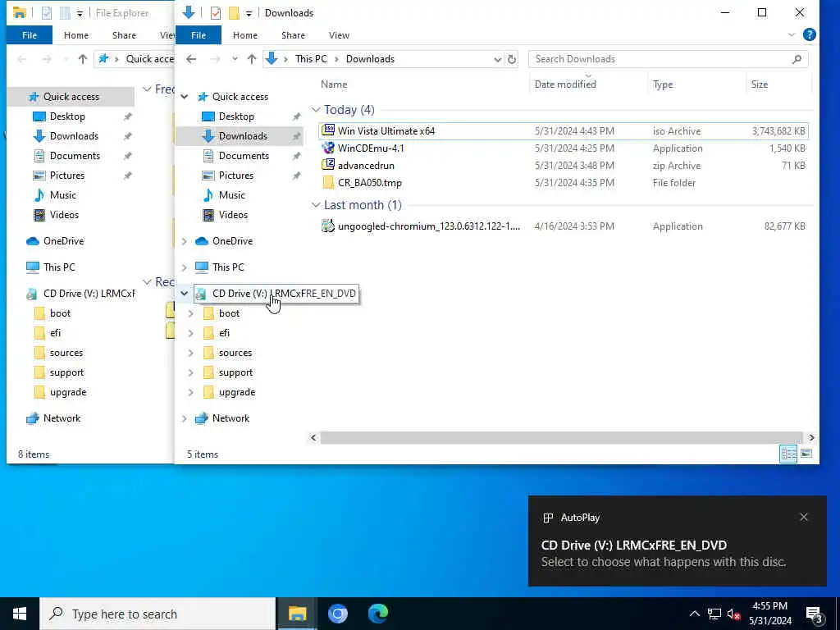Open recent locations dropdown arrow
This screenshot has width=840, height=630.
click(235, 59)
